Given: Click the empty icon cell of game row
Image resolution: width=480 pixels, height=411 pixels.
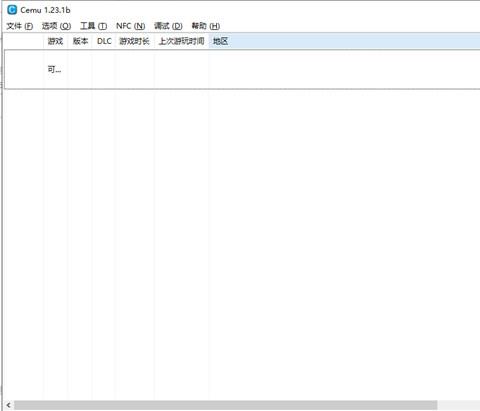Looking at the screenshot, I should (x=24, y=70).
